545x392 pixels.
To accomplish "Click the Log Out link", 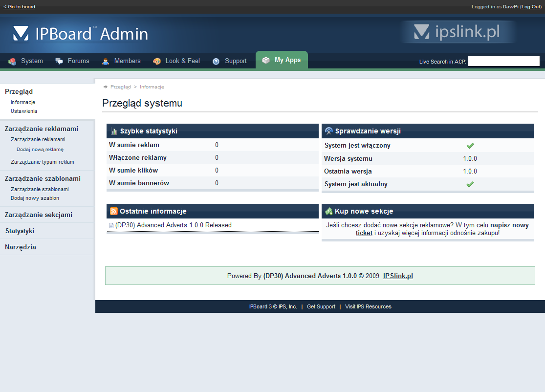I will [530, 7].
